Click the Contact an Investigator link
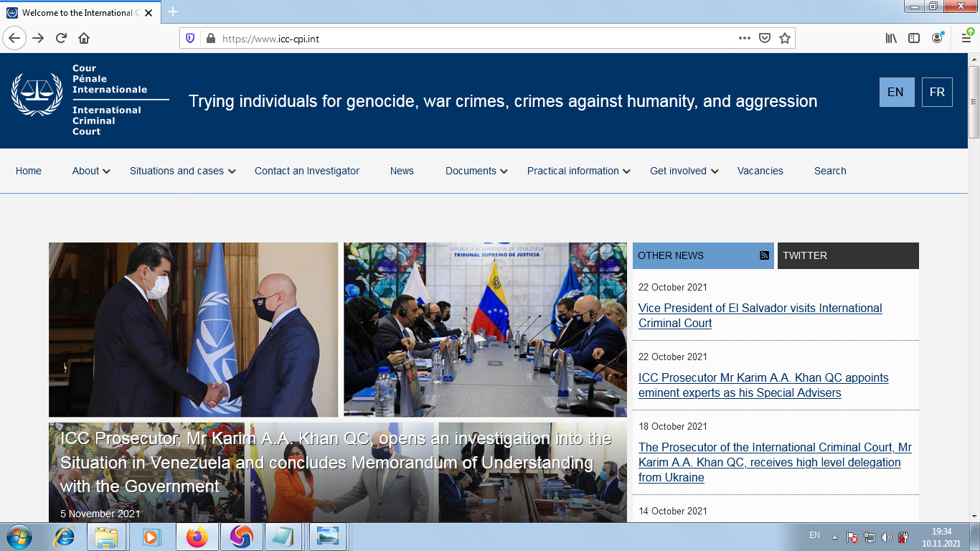This screenshot has width=980, height=551. pos(307,171)
